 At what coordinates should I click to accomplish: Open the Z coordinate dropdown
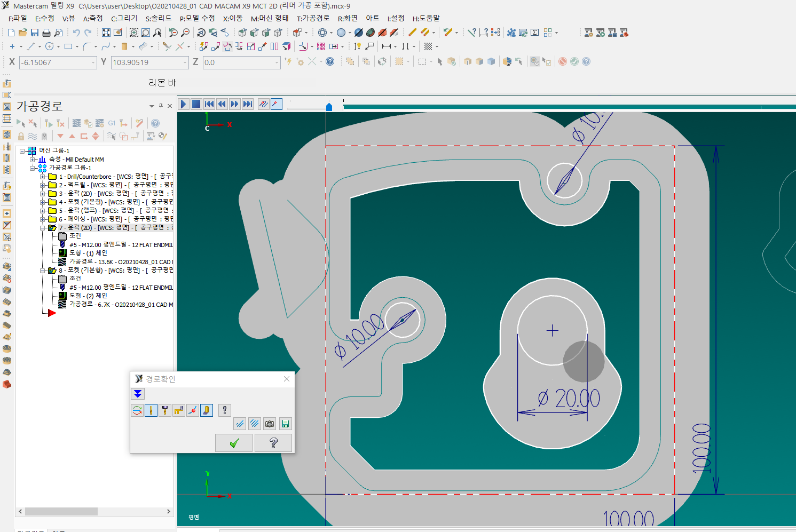277,62
